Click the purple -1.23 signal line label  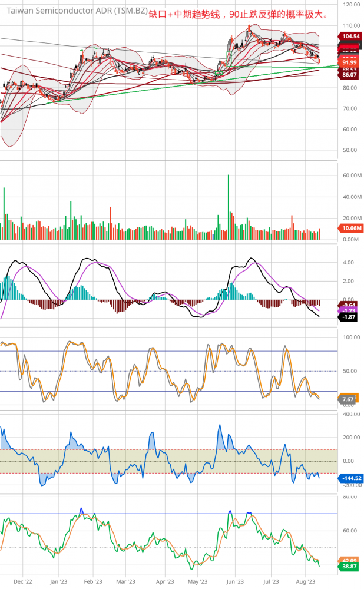(x=350, y=310)
